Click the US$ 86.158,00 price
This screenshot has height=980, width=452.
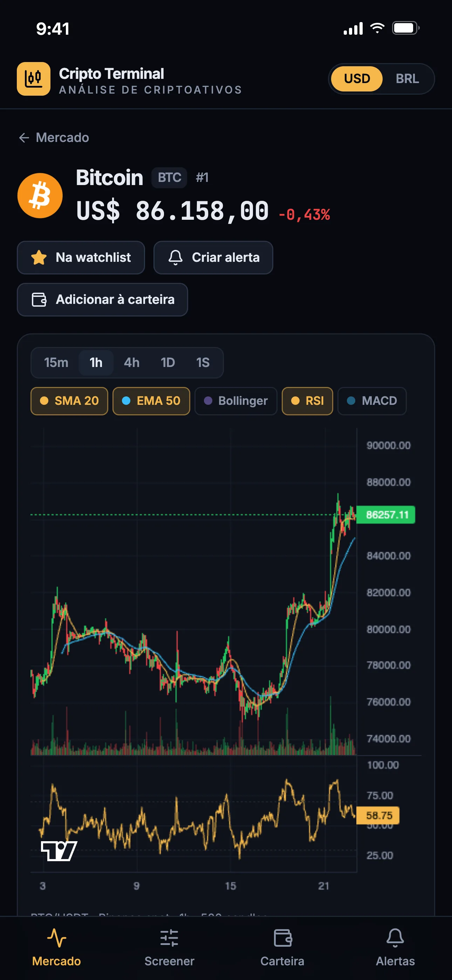tap(173, 211)
